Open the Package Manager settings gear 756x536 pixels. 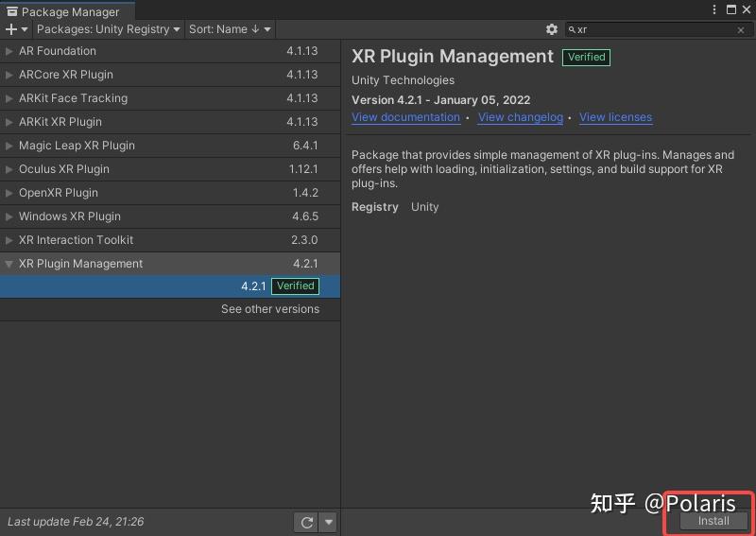[552, 29]
